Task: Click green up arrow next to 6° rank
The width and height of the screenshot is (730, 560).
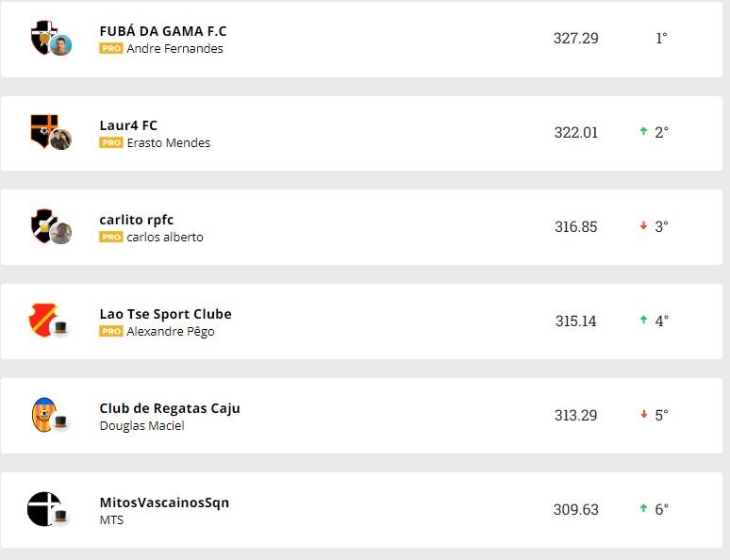Action: tap(643, 509)
